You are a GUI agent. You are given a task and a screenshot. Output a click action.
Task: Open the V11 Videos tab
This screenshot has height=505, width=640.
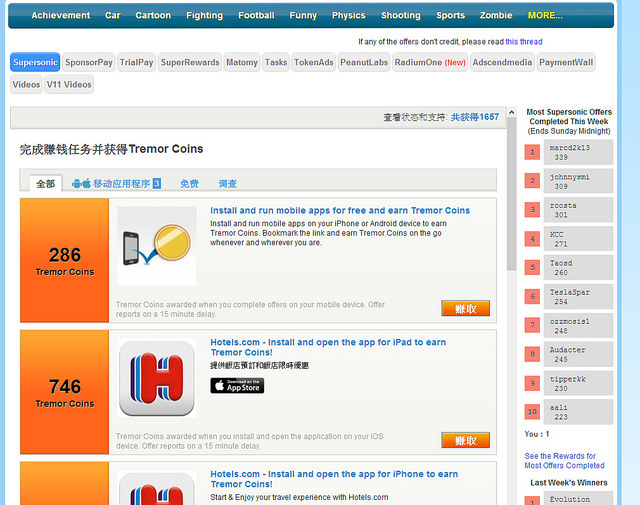tap(71, 85)
